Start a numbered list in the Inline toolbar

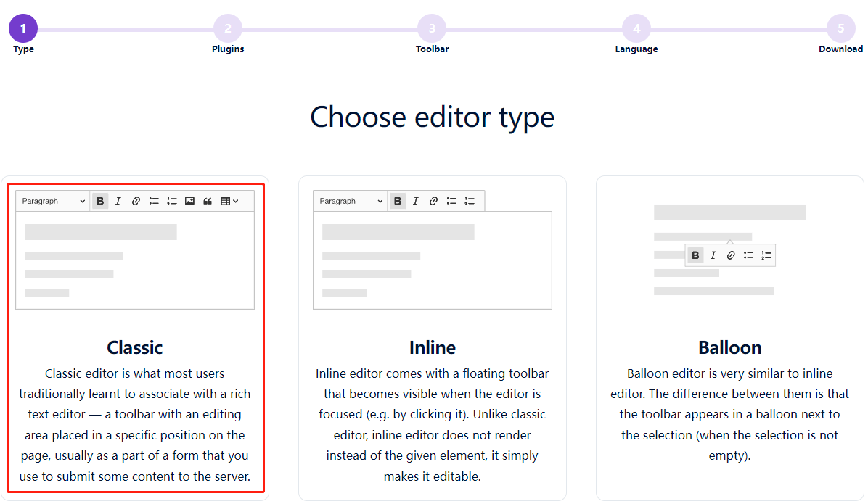pos(470,201)
